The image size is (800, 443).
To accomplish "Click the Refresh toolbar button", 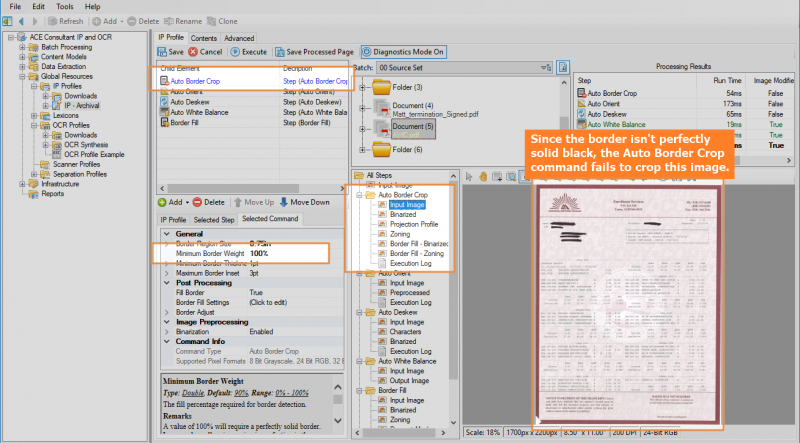I will [65, 21].
